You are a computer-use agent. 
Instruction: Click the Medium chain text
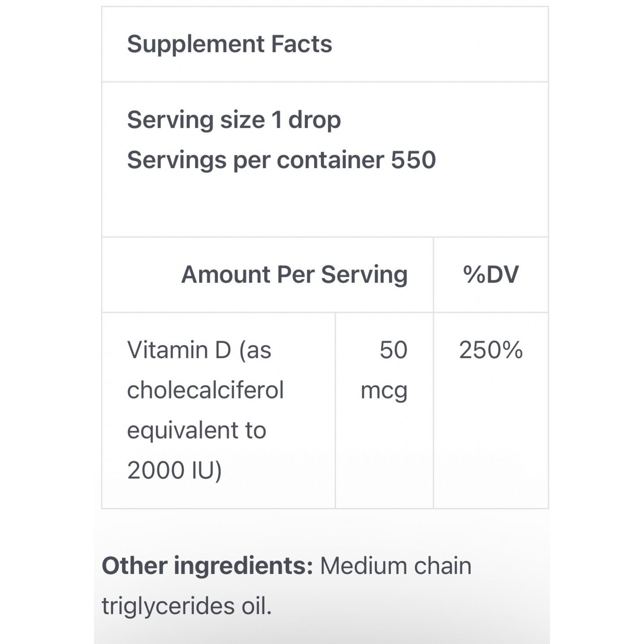coord(395,566)
